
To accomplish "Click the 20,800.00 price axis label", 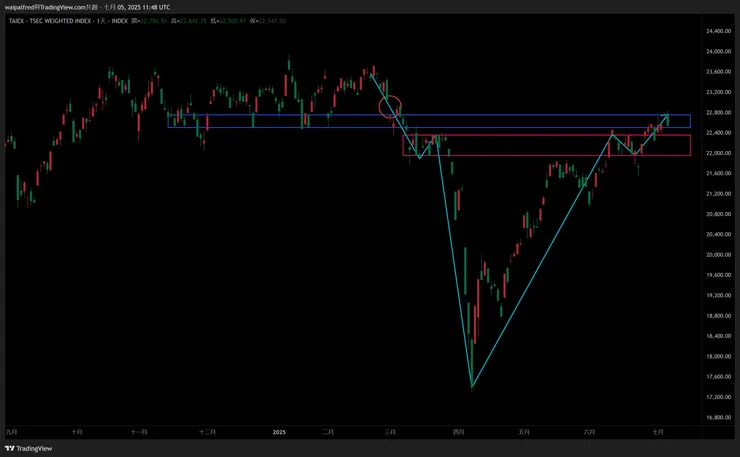I will pos(718,214).
